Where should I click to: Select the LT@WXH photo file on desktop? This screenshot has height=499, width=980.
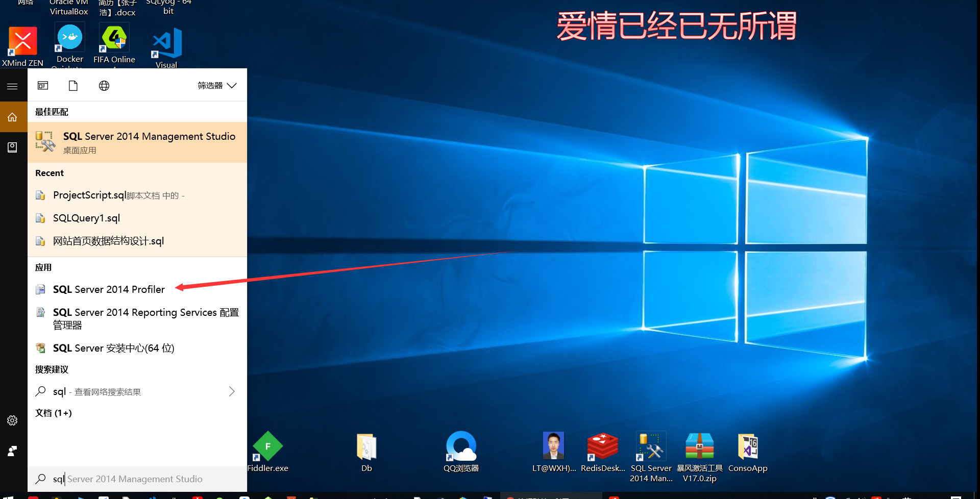(554, 452)
